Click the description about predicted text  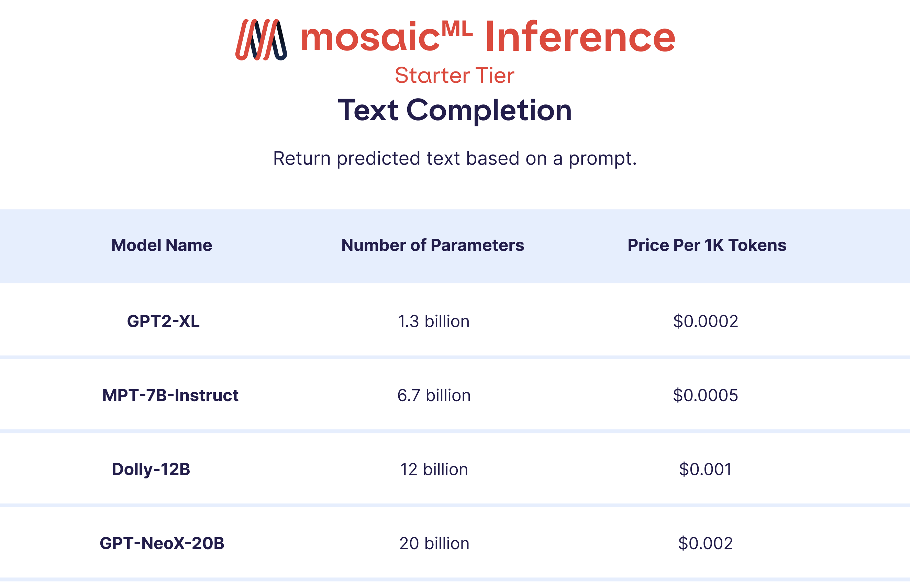[455, 158]
